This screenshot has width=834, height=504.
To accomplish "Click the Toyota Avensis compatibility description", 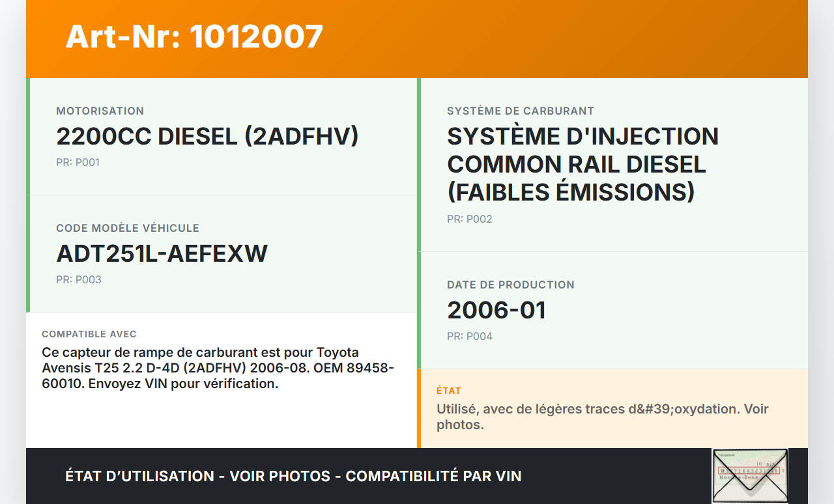I will [218, 368].
